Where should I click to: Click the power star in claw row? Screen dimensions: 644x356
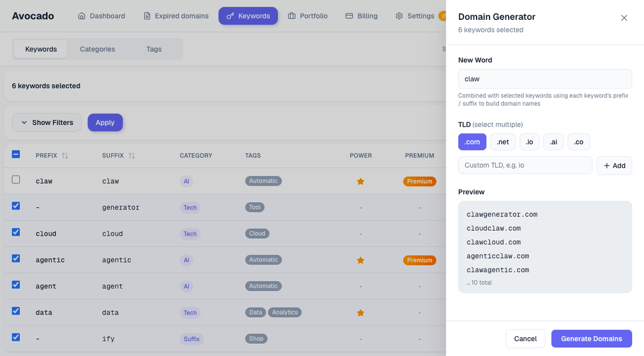point(361,181)
